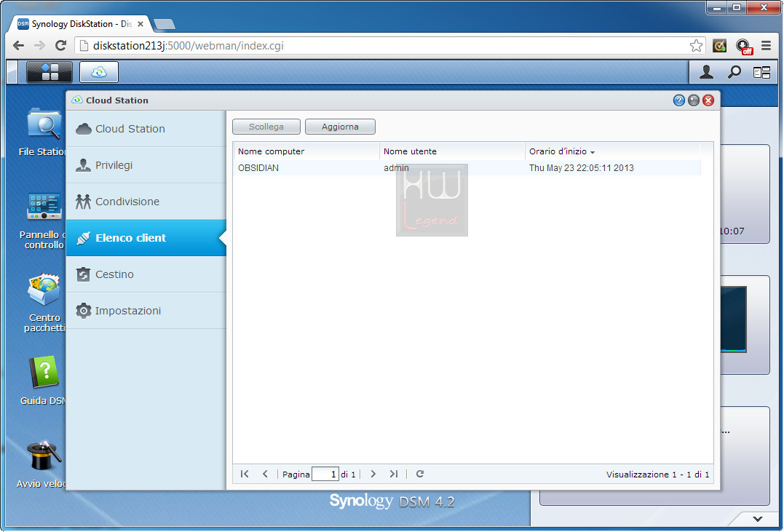Toggle sort on Orario d'inizio column

pyautogui.click(x=612, y=151)
